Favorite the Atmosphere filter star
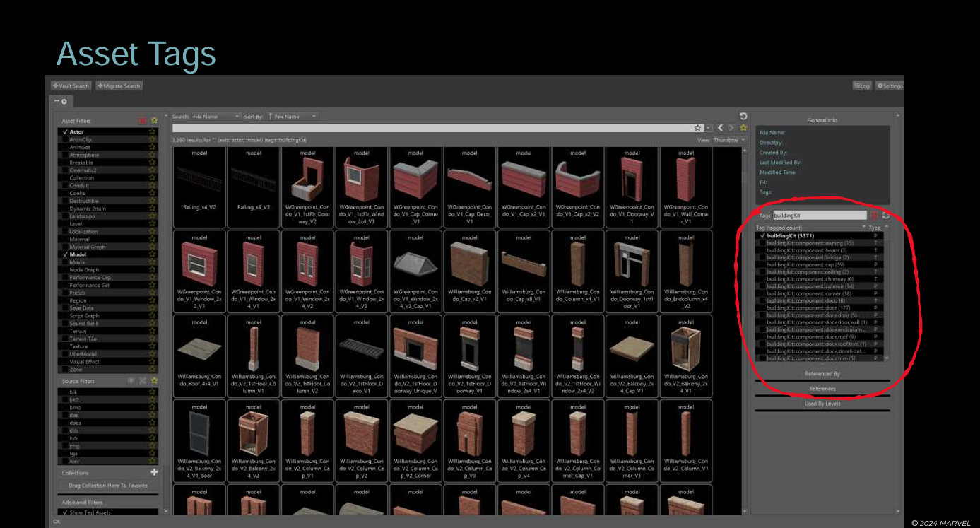This screenshot has height=528, width=980. pyautogui.click(x=152, y=155)
